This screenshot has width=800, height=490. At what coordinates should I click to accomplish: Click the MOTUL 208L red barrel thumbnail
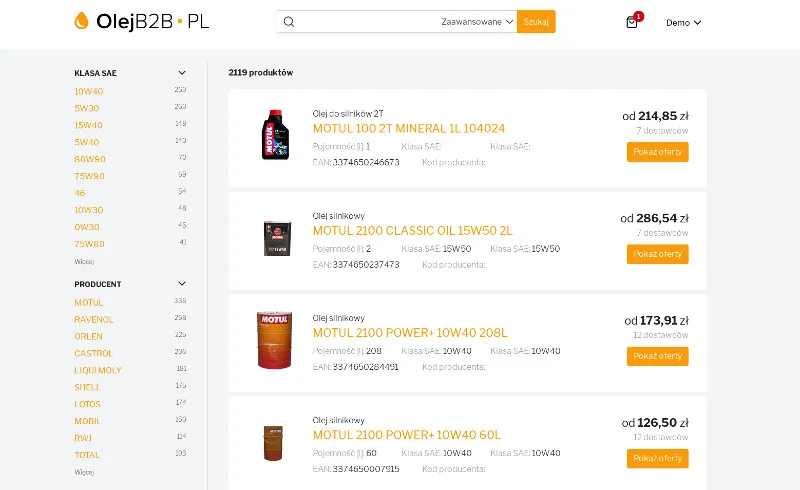[274, 340]
